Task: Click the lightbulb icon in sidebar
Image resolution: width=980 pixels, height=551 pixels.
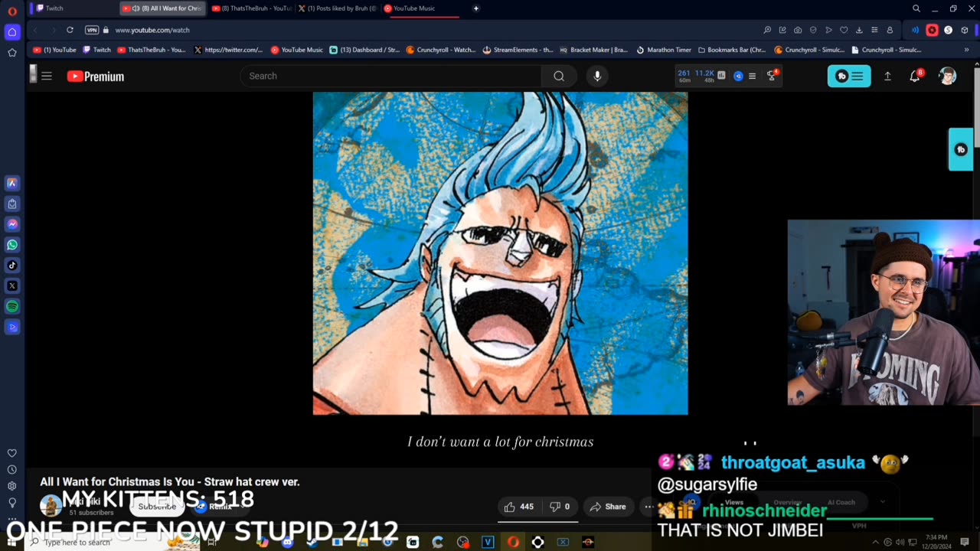Action: (11, 503)
